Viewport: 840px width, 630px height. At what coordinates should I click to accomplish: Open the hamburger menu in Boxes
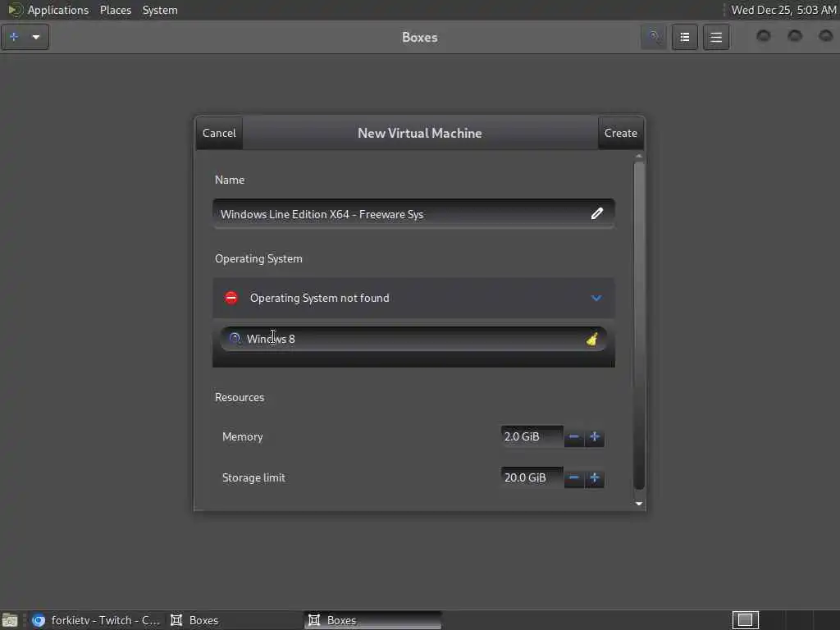click(x=716, y=37)
